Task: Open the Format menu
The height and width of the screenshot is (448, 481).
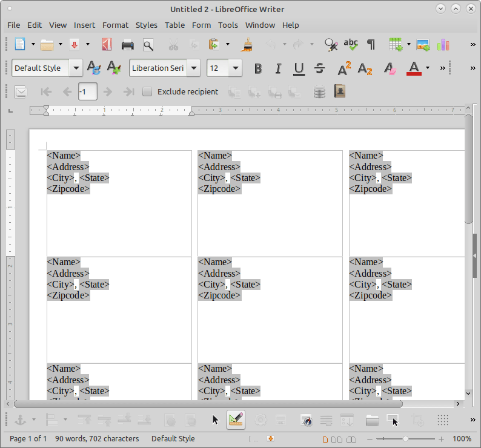Action: point(115,25)
